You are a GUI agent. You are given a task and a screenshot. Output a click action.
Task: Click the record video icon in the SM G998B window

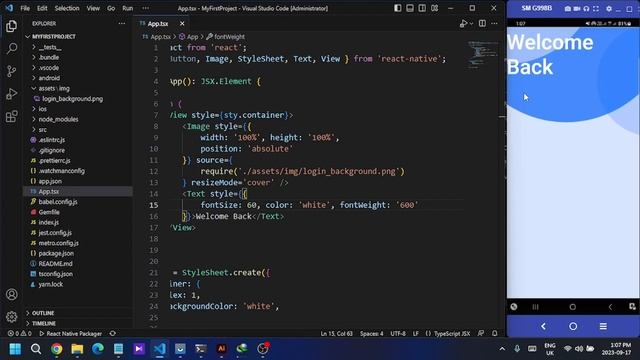coord(577,9)
